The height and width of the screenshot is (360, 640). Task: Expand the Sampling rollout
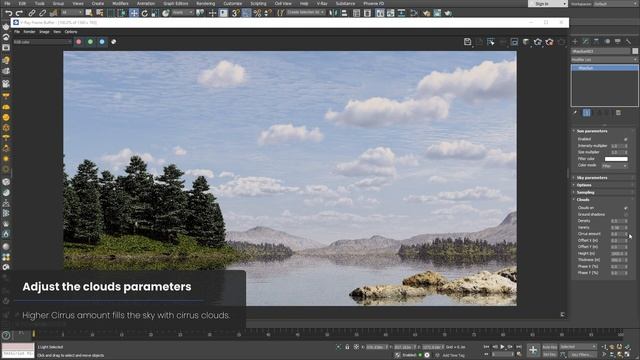[585, 193]
